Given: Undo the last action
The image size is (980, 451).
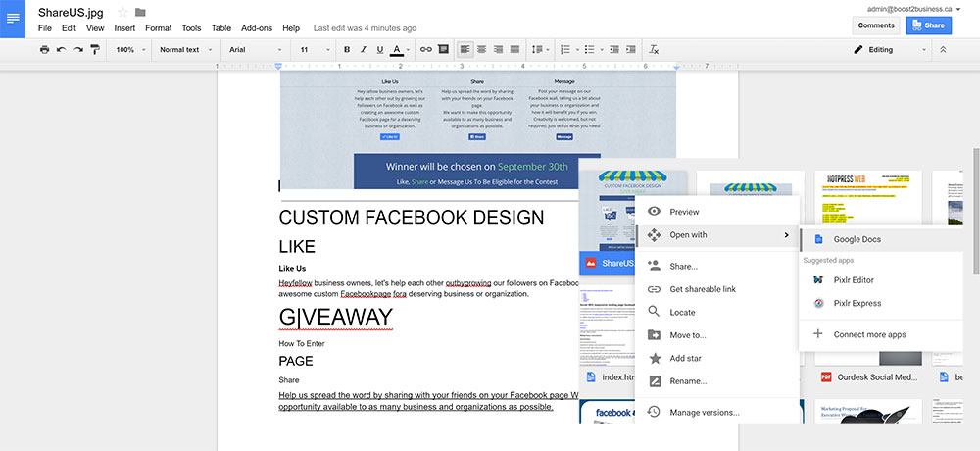Looking at the screenshot, I should pyautogui.click(x=61, y=49).
